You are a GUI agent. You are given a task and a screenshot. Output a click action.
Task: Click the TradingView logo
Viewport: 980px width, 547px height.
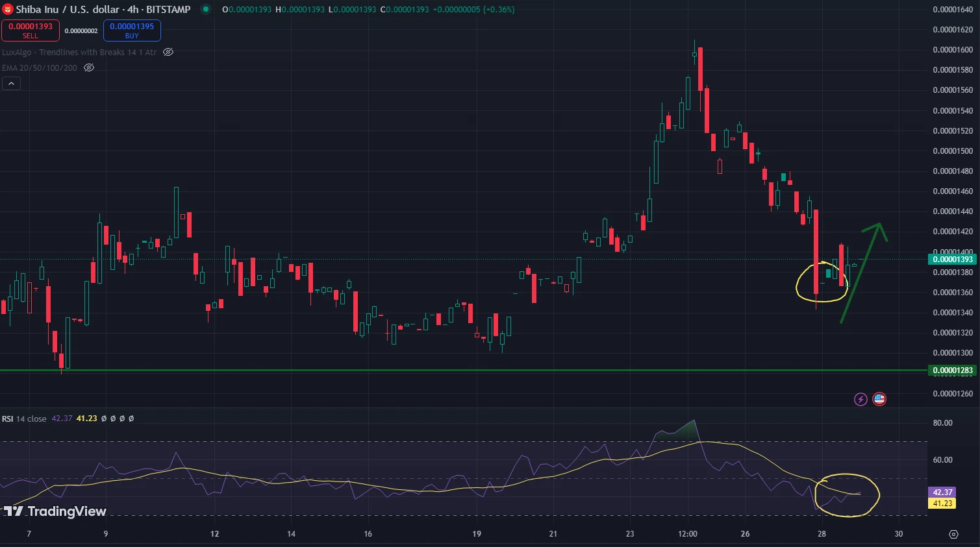point(55,511)
